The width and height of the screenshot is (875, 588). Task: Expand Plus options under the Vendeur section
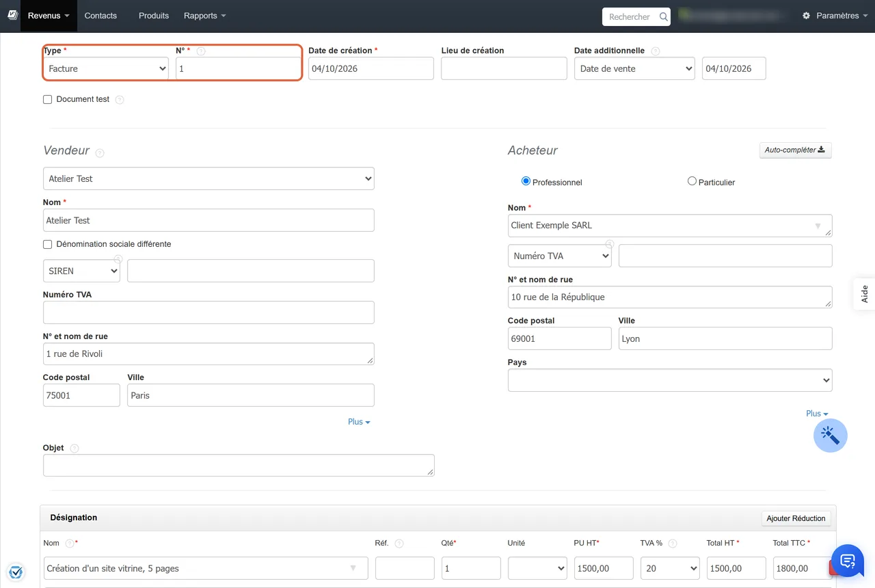click(359, 423)
